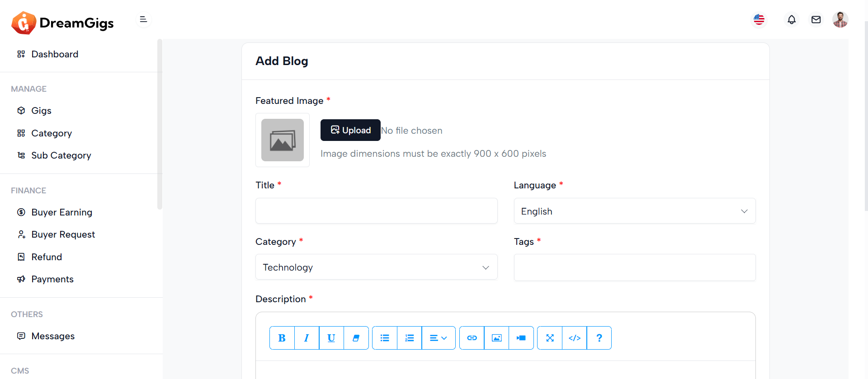868x379 pixels.
Task: Insert a link in the description
Action: (x=472, y=338)
